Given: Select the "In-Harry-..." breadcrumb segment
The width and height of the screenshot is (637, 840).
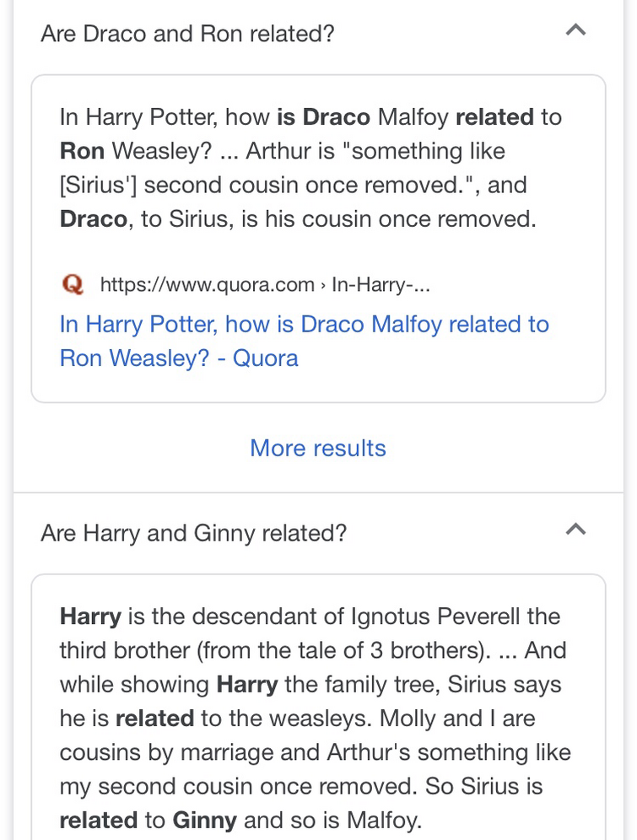Looking at the screenshot, I should coord(381,284).
